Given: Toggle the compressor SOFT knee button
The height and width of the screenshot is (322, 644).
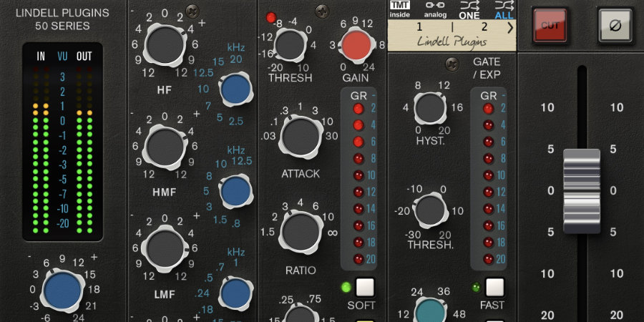Looking at the screenshot, I should click(x=365, y=287).
